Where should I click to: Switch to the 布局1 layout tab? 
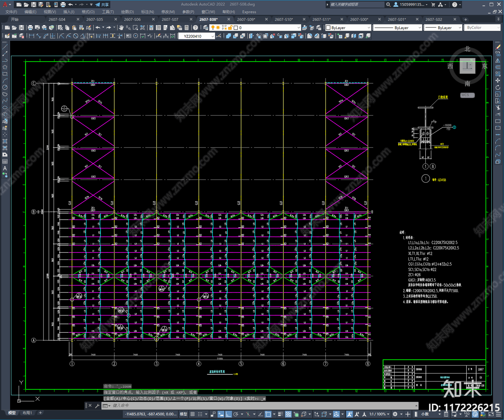click(27, 413)
